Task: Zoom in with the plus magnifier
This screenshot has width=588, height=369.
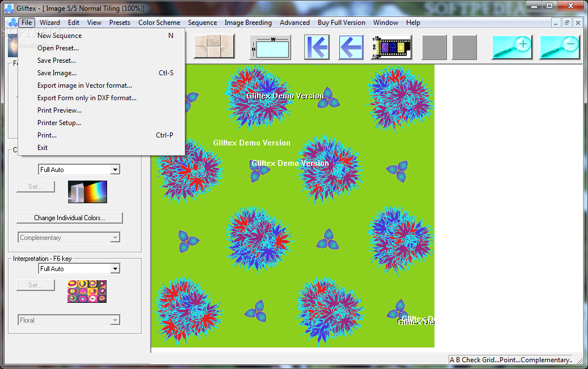Action: coord(512,47)
